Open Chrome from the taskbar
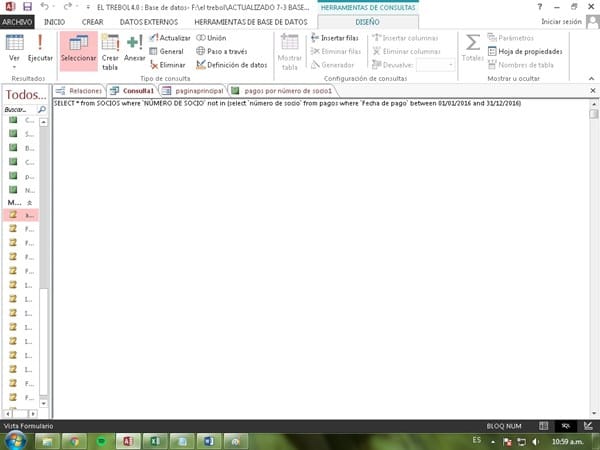Viewport: 600px width, 450px height. click(x=74, y=441)
